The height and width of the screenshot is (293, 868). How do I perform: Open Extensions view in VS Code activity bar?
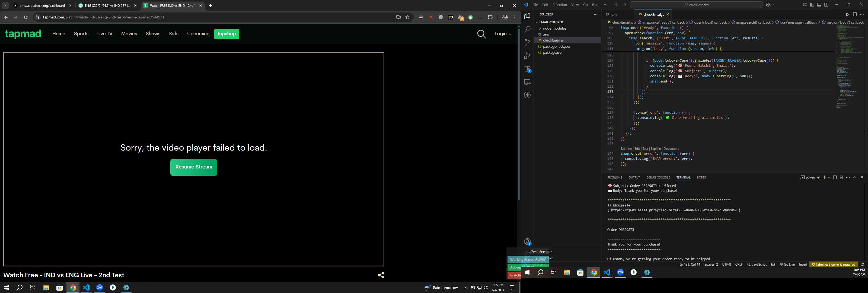(x=527, y=69)
